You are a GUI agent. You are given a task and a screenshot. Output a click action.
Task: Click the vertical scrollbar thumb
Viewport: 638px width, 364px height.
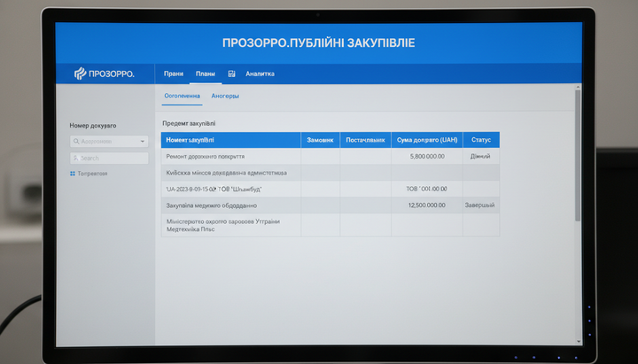(578, 156)
